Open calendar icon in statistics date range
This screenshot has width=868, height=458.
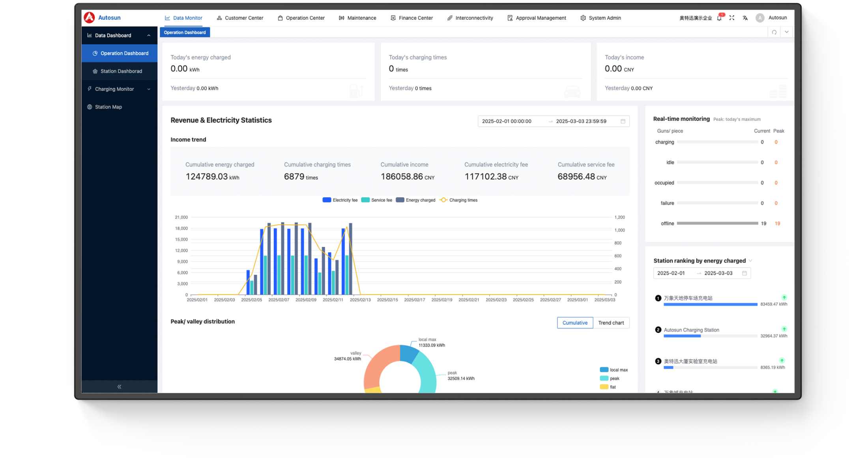click(623, 121)
